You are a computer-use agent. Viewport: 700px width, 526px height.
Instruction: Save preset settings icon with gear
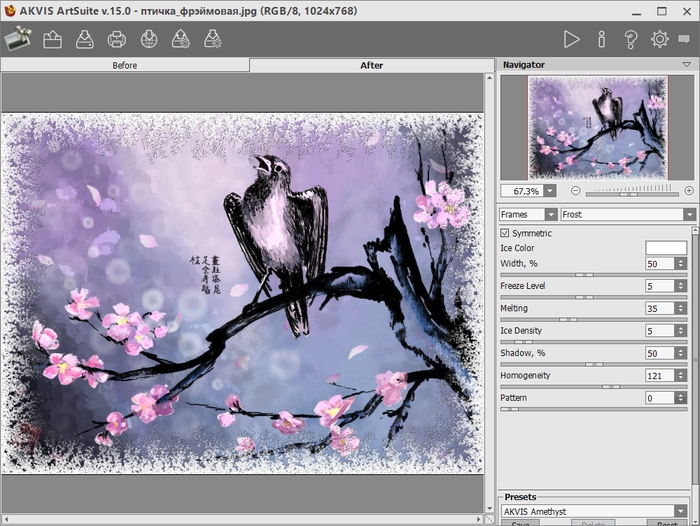point(213,39)
